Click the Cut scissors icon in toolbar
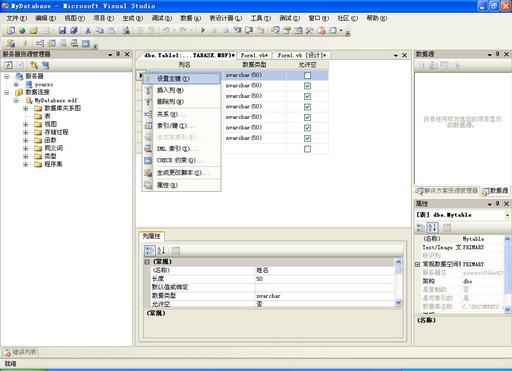The height and width of the screenshot is (371, 512). coord(88,31)
